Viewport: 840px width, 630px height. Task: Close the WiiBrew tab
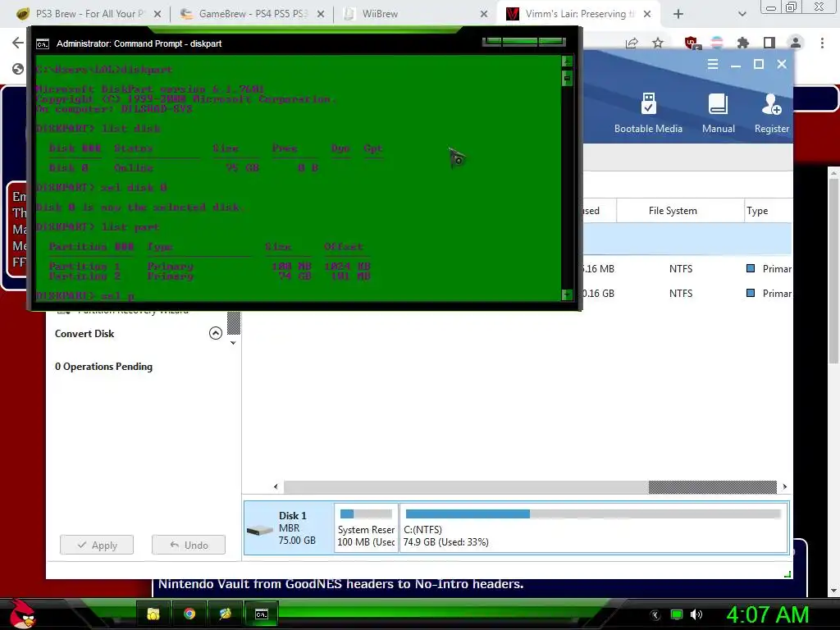click(484, 14)
